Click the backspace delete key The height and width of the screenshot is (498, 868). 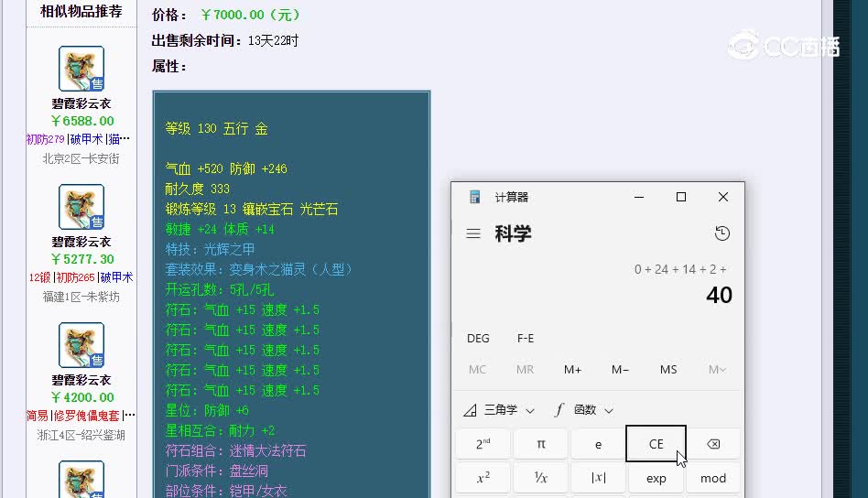click(x=713, y=444)
